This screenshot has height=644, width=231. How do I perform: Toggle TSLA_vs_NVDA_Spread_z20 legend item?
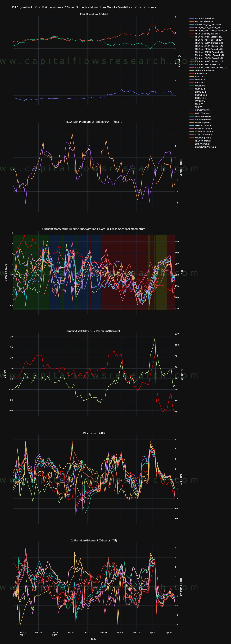pos(206,43)
